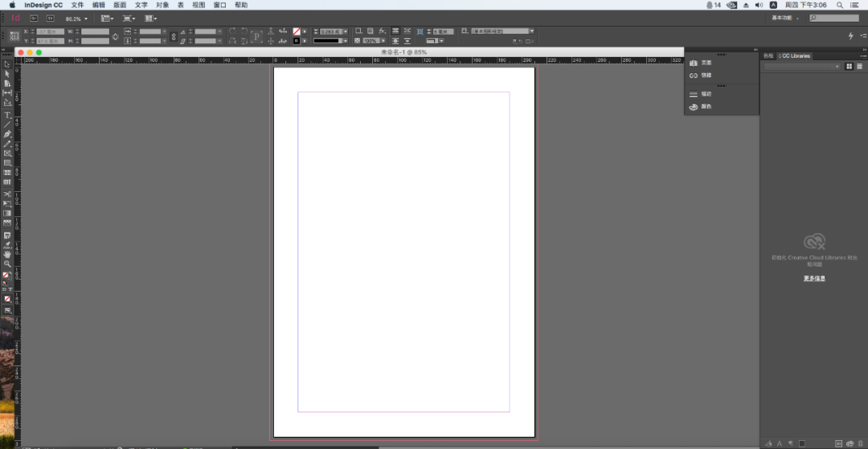Viewport: 868px width, 449px height.
Task: Select the Hand tool
Action: click(7, 255)
